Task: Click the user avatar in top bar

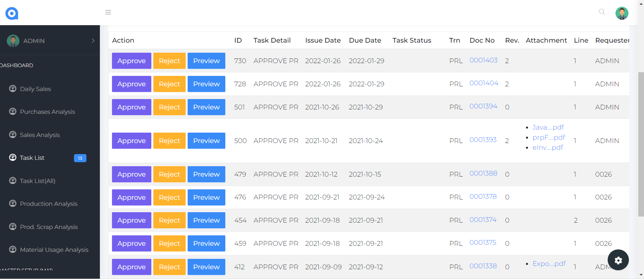Action: click(621, 13)
